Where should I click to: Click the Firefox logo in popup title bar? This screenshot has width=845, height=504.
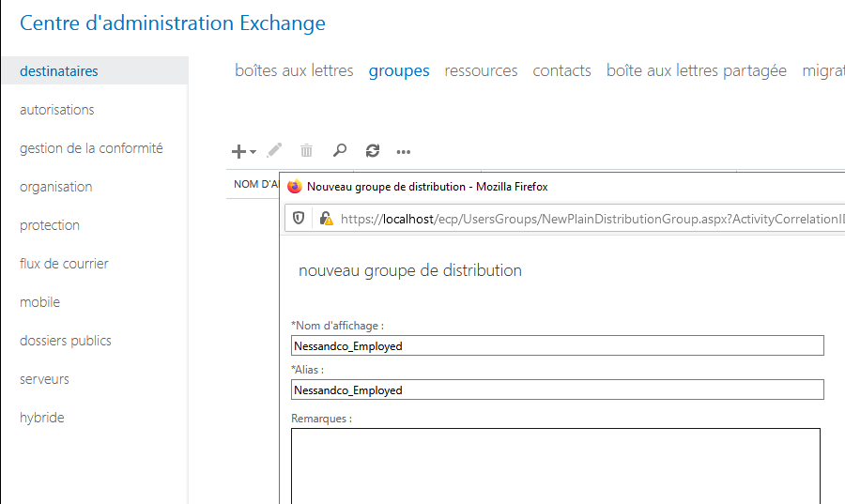coord(294,187)
